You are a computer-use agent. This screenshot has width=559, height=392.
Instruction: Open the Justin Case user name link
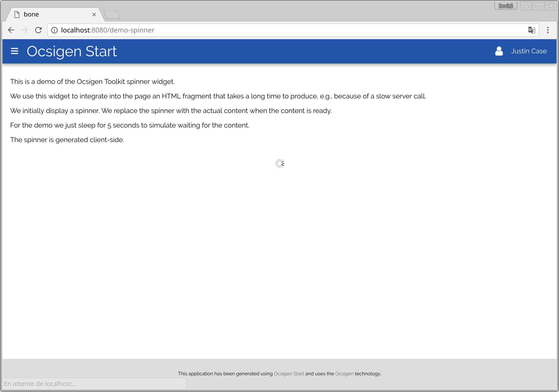[529, 51]
